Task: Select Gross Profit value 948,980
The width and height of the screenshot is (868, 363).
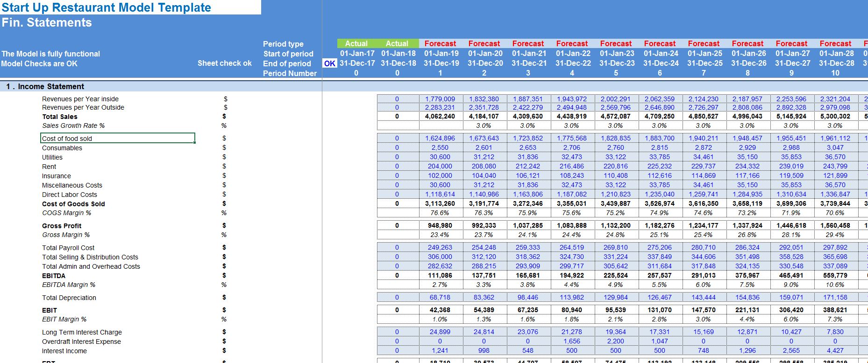Action: (x=440, y=225)
